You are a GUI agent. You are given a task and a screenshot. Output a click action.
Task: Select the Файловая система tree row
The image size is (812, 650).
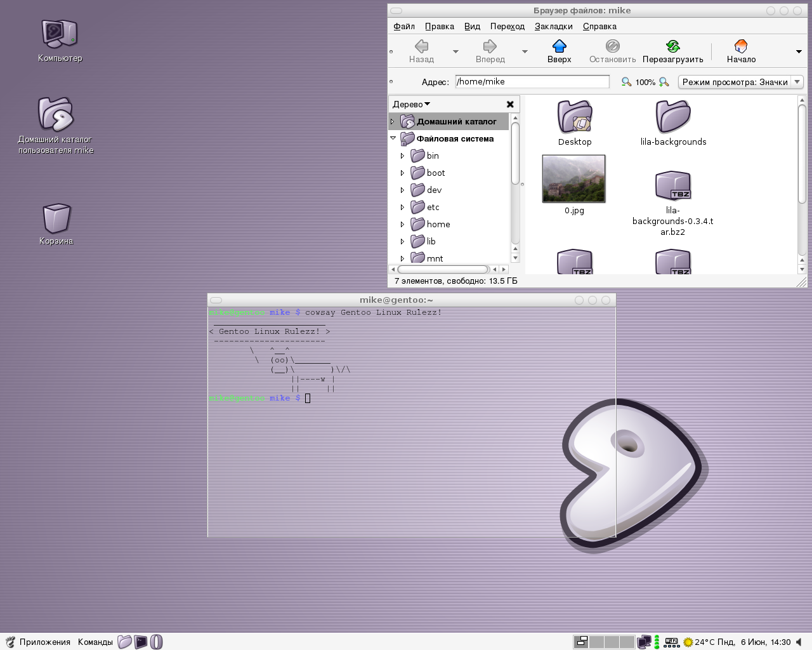click(x=449, y=138)
